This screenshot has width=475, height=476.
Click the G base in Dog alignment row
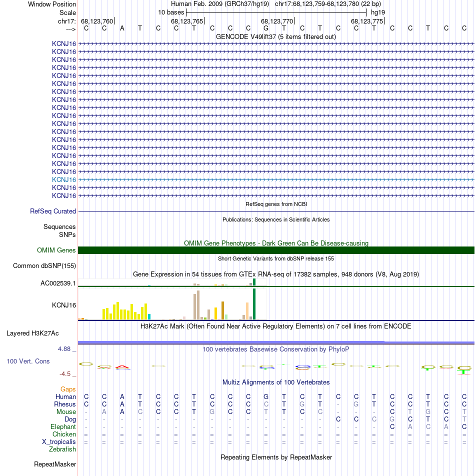coord(392,419)
